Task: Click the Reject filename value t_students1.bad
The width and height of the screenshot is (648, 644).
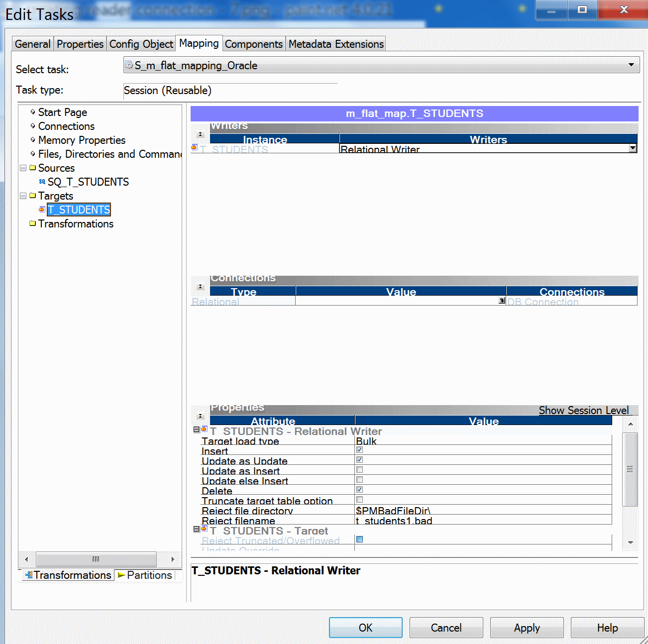Action: tap(394, 521)
